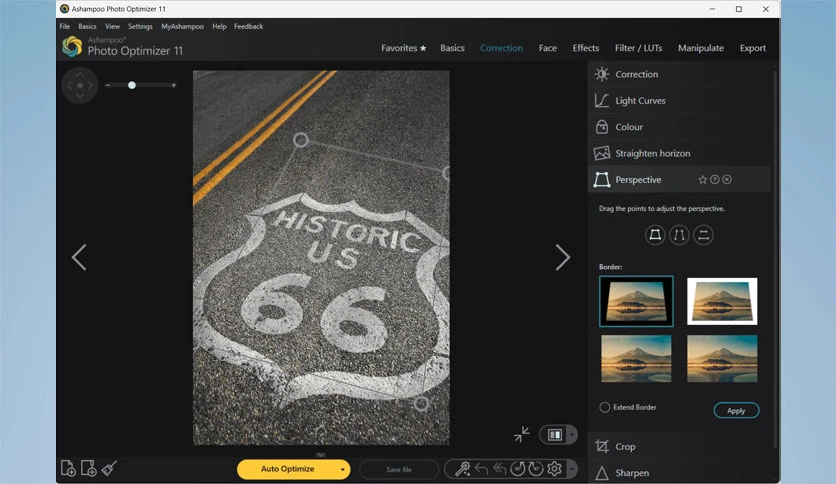Choose the vertical lines perspective mode
The width and height of the screenshot is (836, 484).
679,235
